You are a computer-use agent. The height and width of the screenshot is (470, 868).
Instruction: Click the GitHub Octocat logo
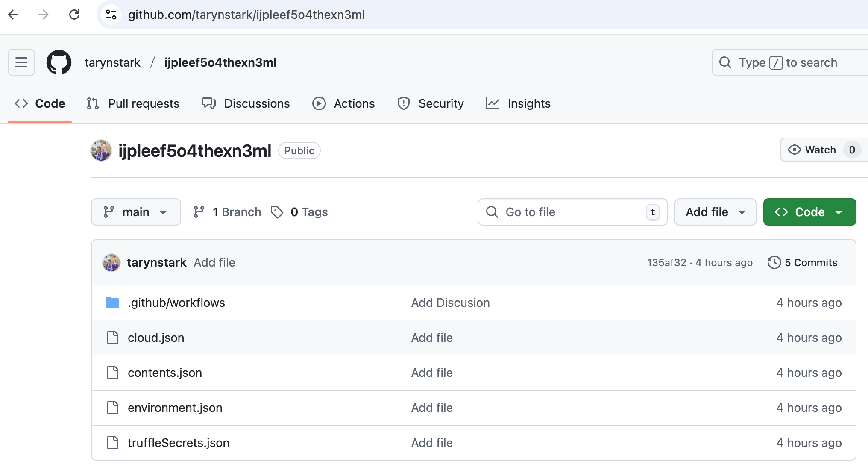pyautogui.click(x=59, y=62)
